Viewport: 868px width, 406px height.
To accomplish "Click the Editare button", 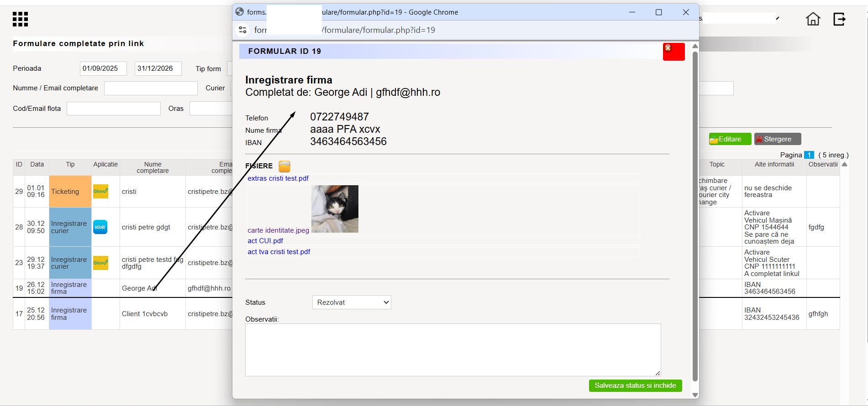I will [x=730, y=139].
